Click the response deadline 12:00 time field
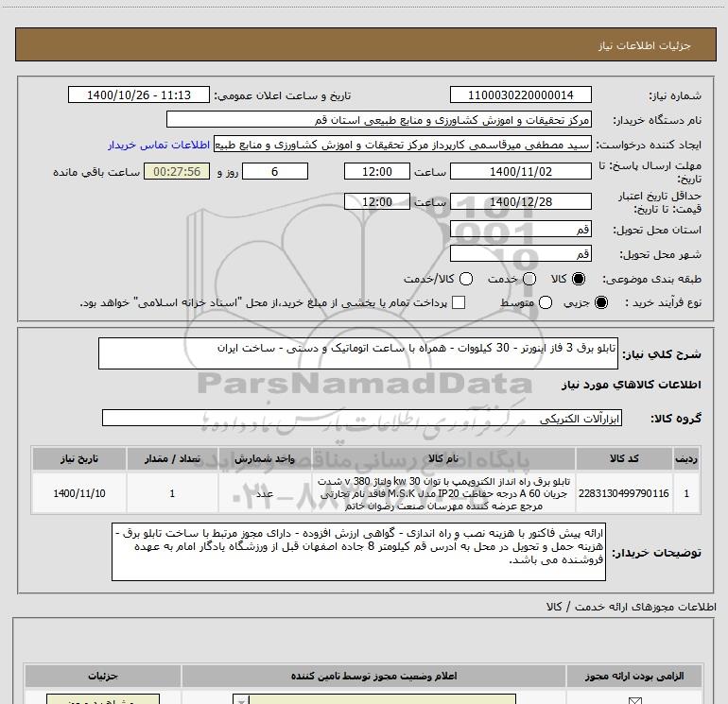This screenshot has height=704, width=728. pyautogui.click(x=377, y=171)
